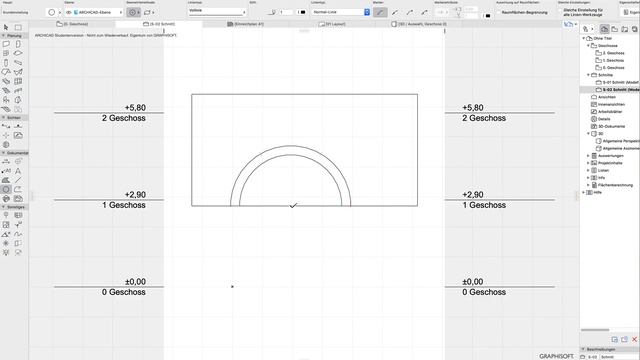The height and width of the screenshot is (360, 640).
Task: Expand the Projektinhalte tree node
Action: pos(588,163)
